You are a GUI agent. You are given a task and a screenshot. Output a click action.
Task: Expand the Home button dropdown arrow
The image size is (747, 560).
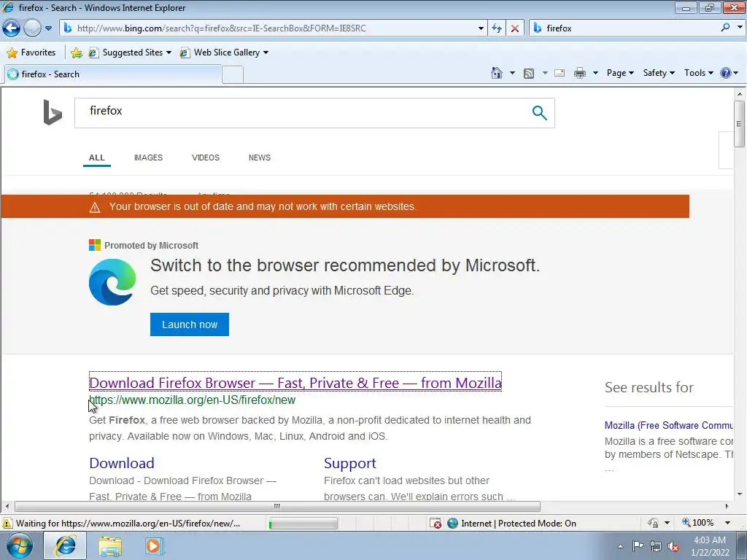[x=512, y=73]
